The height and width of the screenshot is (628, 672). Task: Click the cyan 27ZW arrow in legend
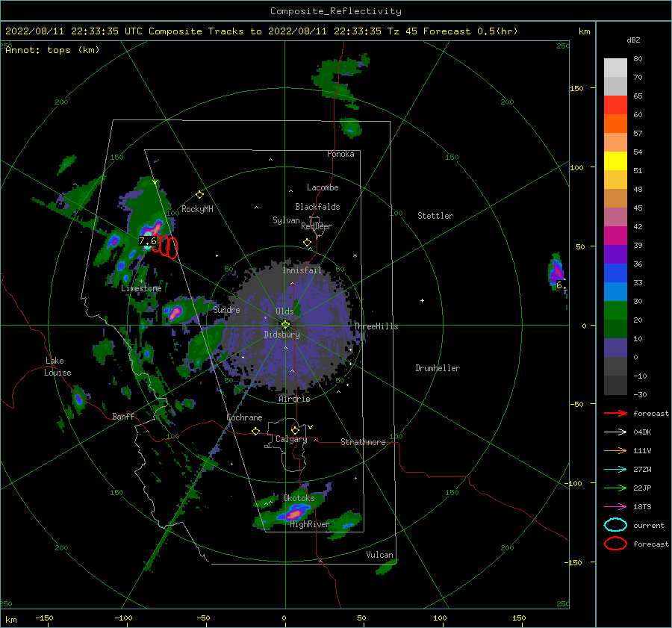[615, 470]
